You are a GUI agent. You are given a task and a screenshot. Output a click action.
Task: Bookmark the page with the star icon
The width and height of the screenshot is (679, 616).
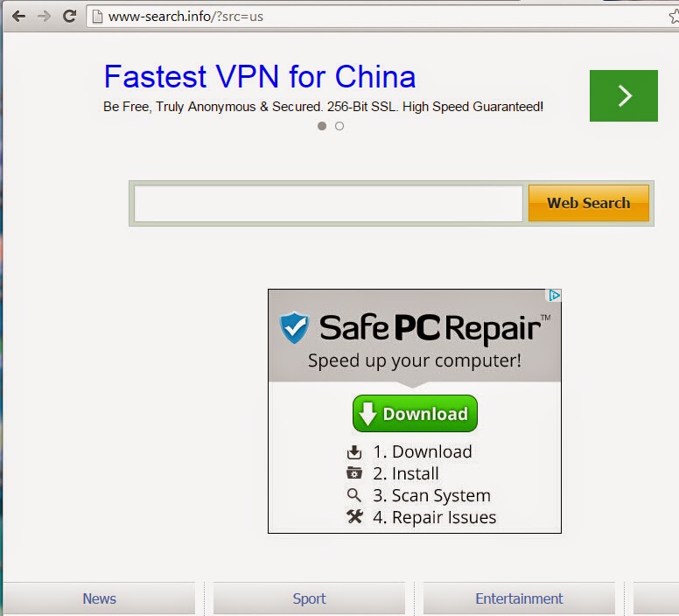(x=675, y=17)
